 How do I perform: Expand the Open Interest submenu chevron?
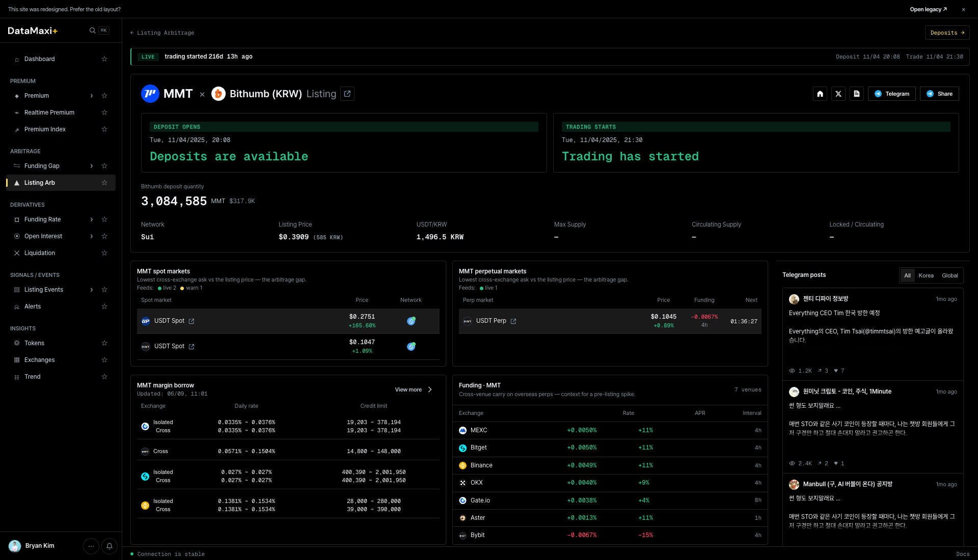92,236
